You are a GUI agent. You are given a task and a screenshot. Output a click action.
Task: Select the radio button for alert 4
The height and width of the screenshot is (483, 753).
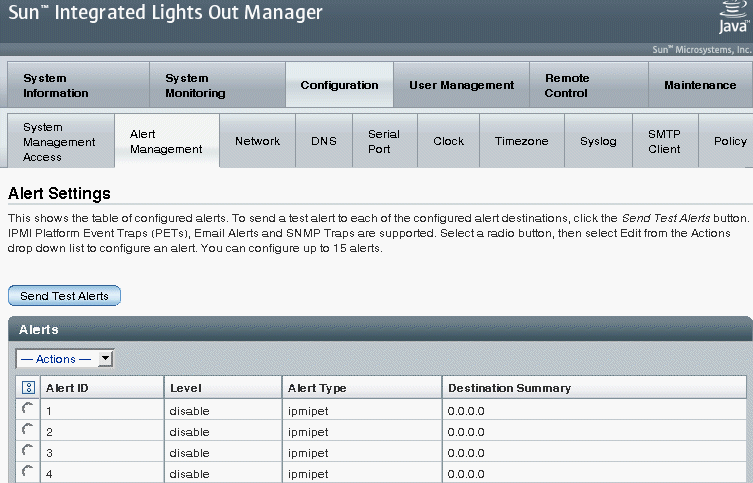coord(28,471)
